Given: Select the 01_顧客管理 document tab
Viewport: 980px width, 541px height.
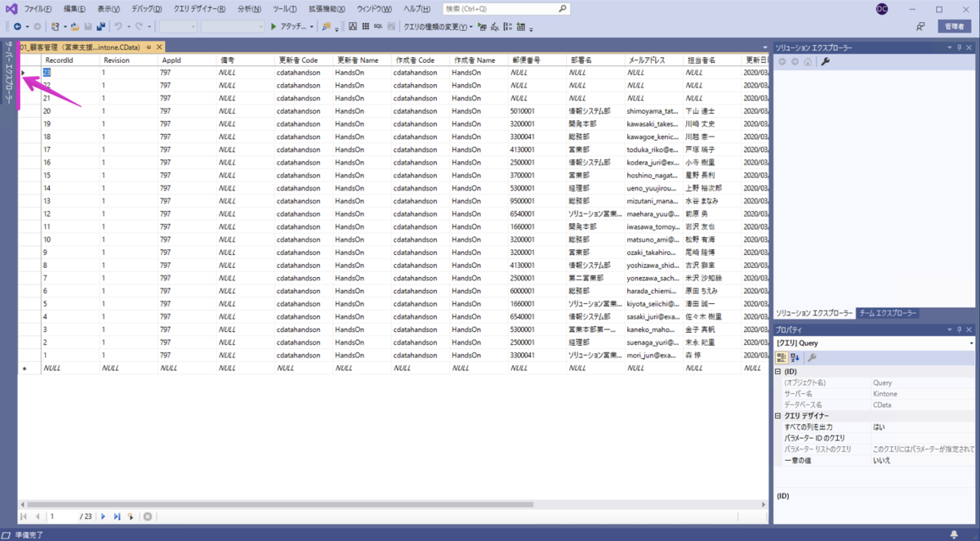Looking at the screenshot, I should coord(81,47).
